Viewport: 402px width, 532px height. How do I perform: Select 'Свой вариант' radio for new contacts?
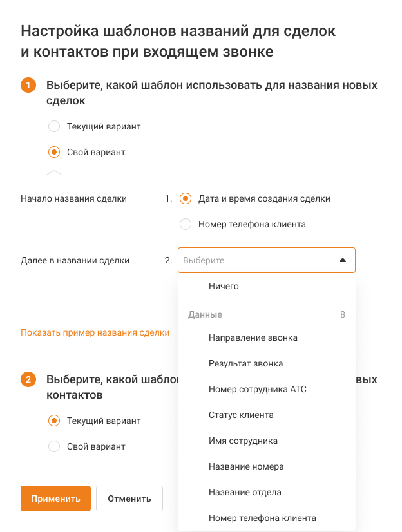55,446
